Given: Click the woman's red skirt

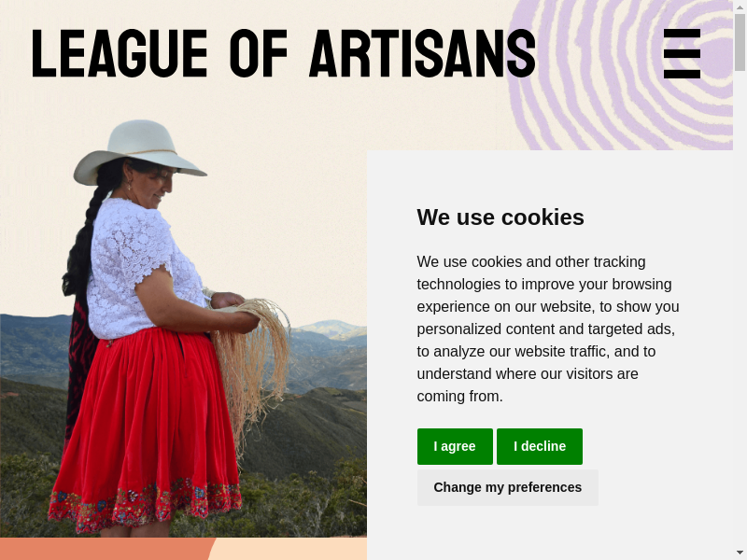Looking at the screenshot, I should 146,428.
